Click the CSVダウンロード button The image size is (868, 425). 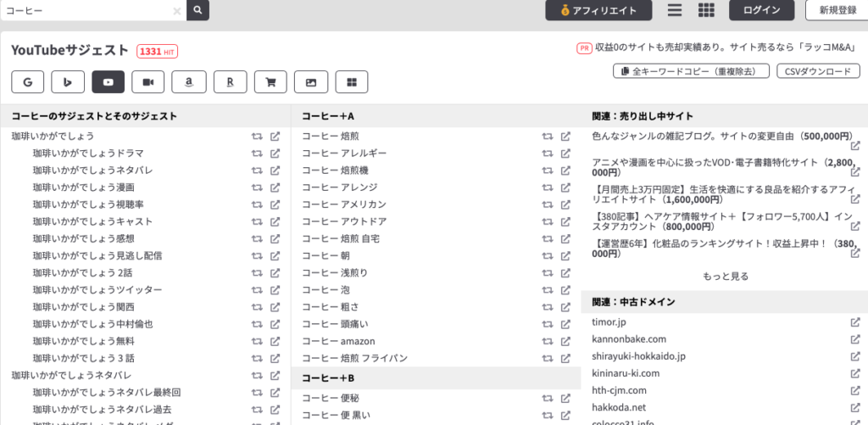point(818,71)
